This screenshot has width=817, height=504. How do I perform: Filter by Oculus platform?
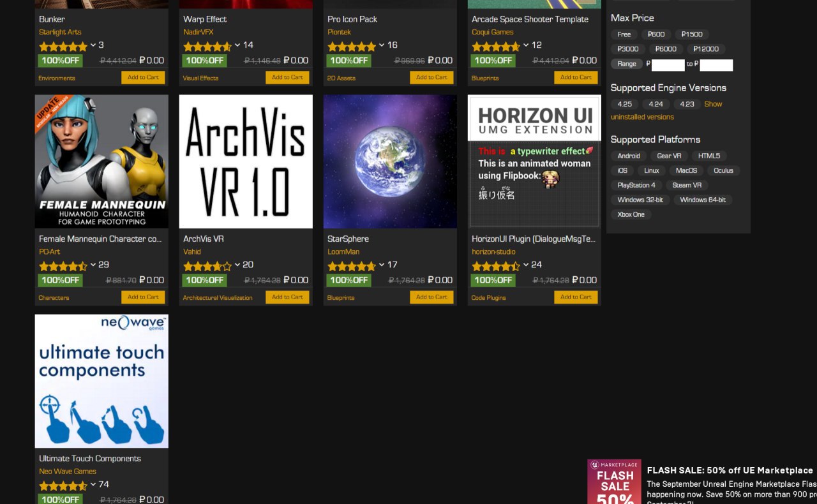[724, 170]
